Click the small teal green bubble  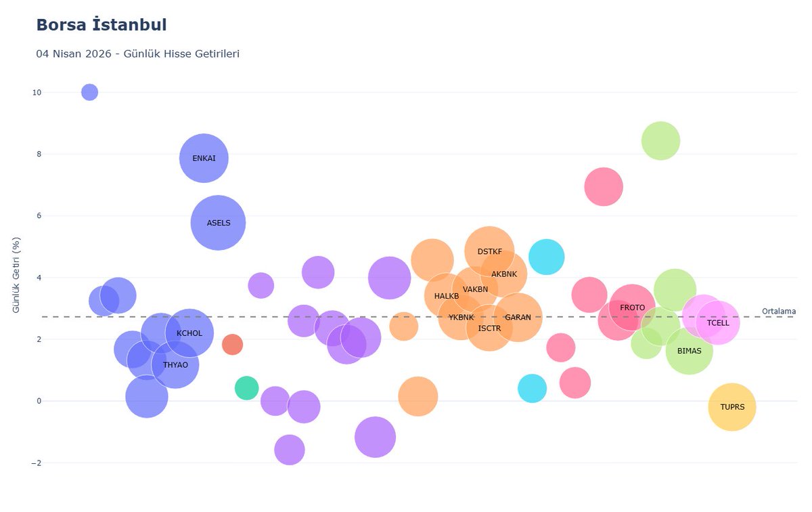coord(246,388)
